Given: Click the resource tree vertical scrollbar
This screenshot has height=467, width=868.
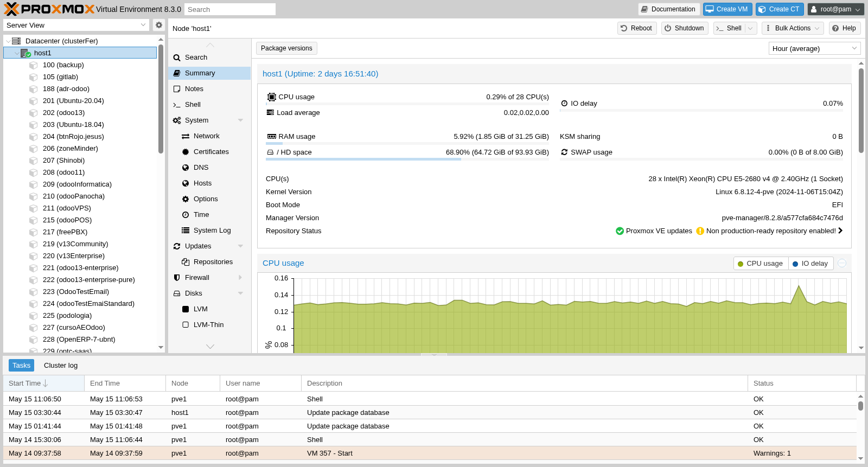Looking at the screenshot, I should [x=161, y=99].
